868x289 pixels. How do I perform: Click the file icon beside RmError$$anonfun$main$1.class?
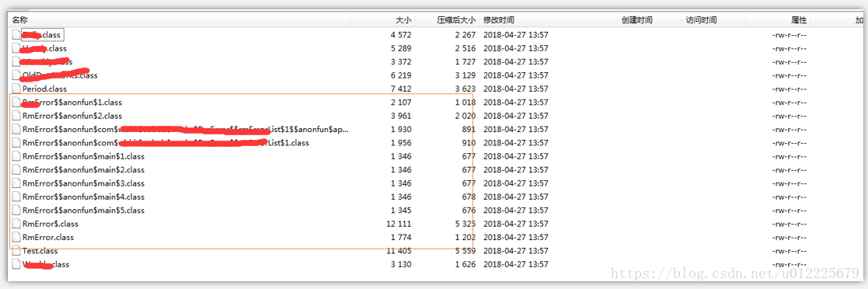point(16,156)
